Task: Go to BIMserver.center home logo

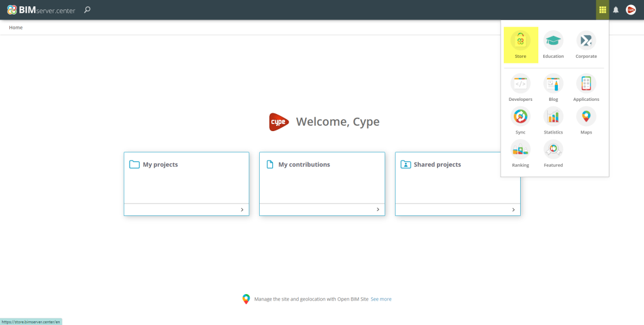Action: [x=41, y=9]
